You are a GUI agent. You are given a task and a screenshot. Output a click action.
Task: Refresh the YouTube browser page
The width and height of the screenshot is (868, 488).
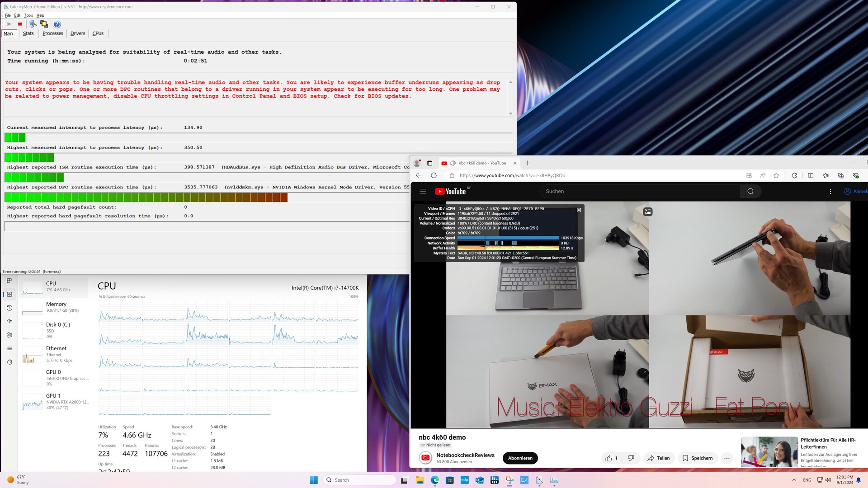point(434,175)
